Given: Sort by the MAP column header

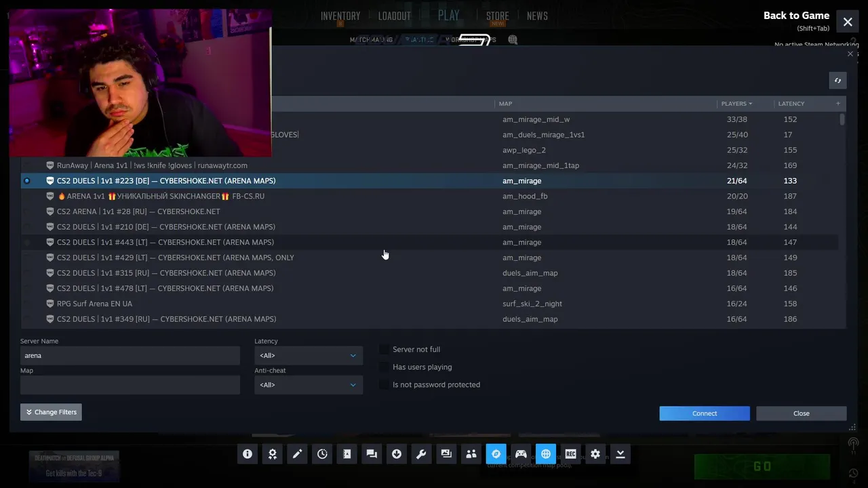Looking at the screenshot, I should [x=506, y=104].
